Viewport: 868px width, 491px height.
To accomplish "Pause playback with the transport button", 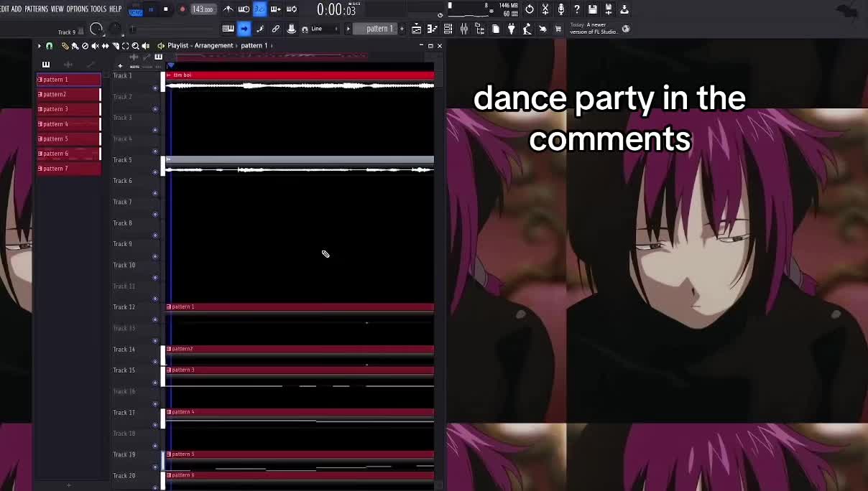I will [151, 9].
